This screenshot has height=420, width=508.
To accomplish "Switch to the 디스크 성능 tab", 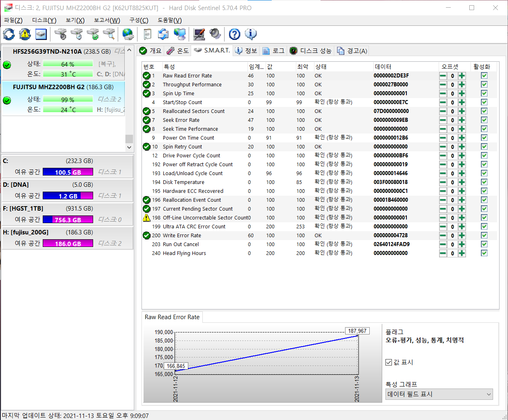I will (310, 51).
